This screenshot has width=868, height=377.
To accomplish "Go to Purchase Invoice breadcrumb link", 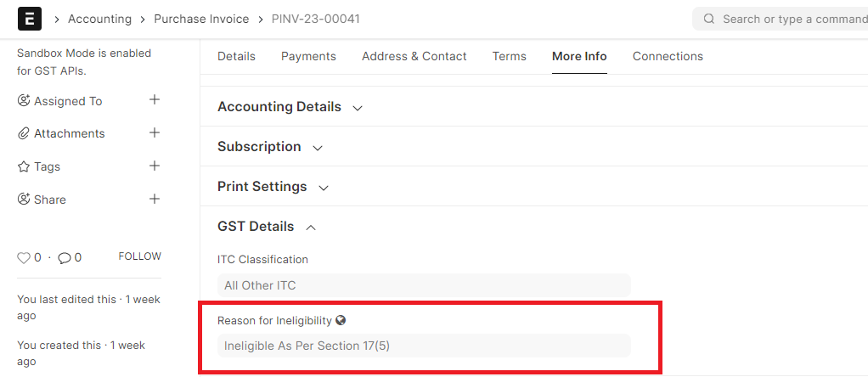I will 201,19.
